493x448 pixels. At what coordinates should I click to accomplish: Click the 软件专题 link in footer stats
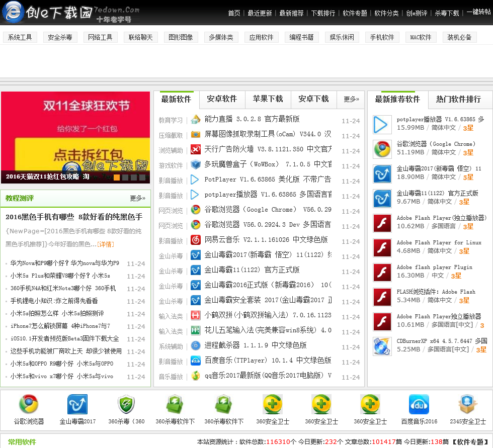tap(470, 442)
